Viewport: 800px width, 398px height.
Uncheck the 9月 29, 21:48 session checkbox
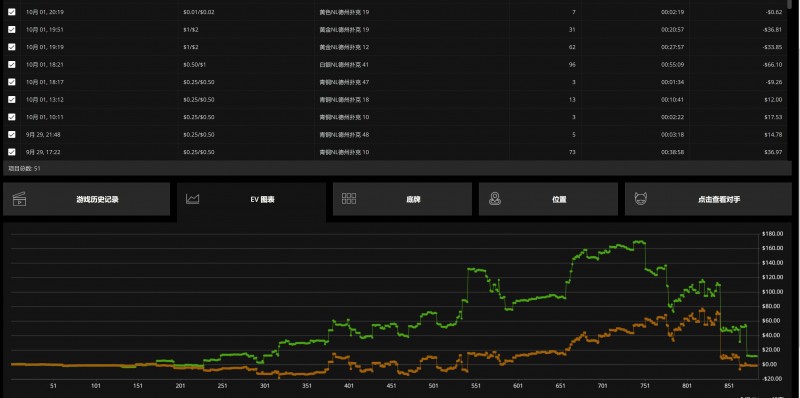(x=12, y=134)
